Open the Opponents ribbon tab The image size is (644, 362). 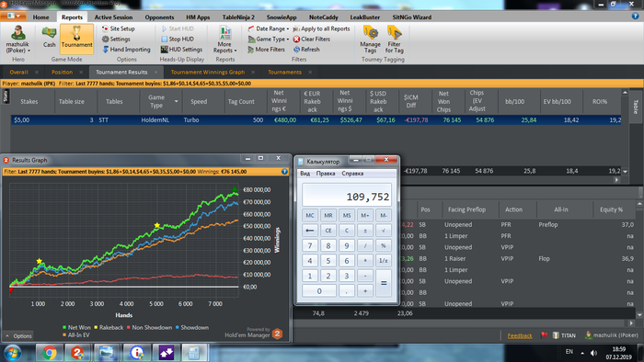click(x=159, y=17)
